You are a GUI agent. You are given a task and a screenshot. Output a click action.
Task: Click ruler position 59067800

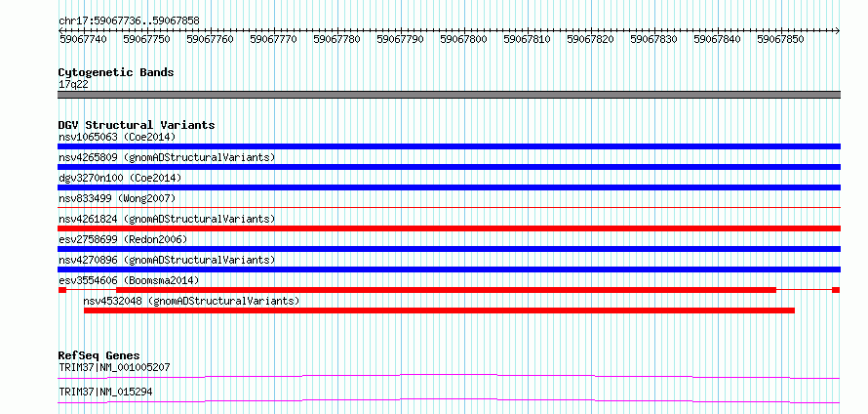[x=463, y=39]
